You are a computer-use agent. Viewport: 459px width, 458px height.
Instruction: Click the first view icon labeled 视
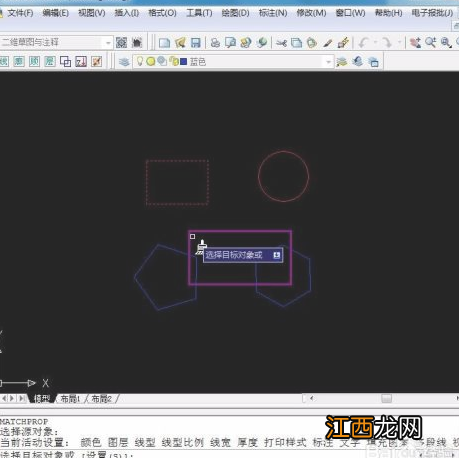(x=4, y=61)
